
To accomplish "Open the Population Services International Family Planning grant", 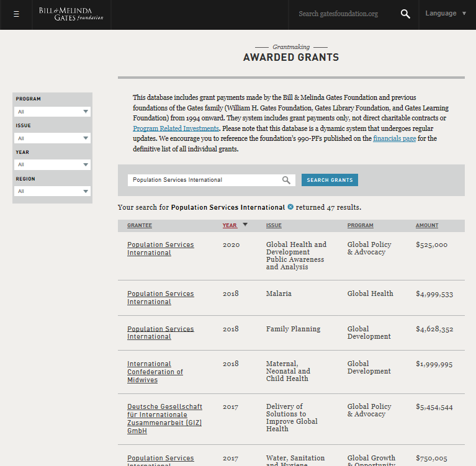I will 160,333.
